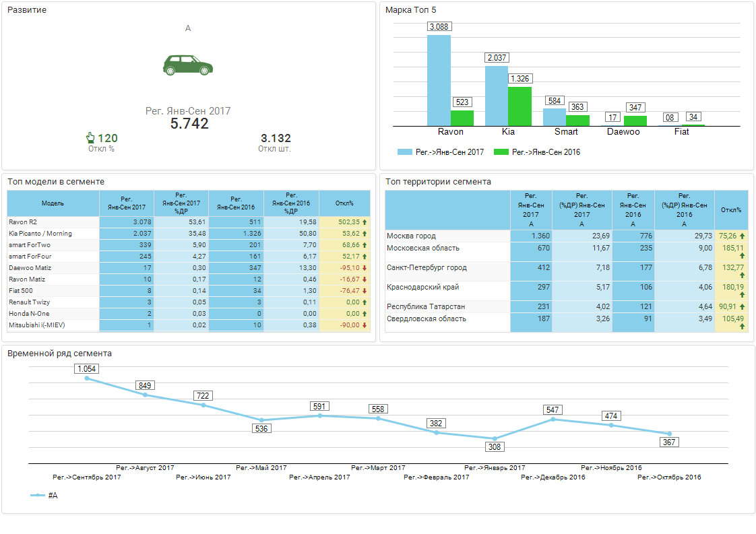This screenshot has width=756, height=534.
Task: Click the red down arrow in Daewoo Matiz row
Action: (x=365, y=268)
